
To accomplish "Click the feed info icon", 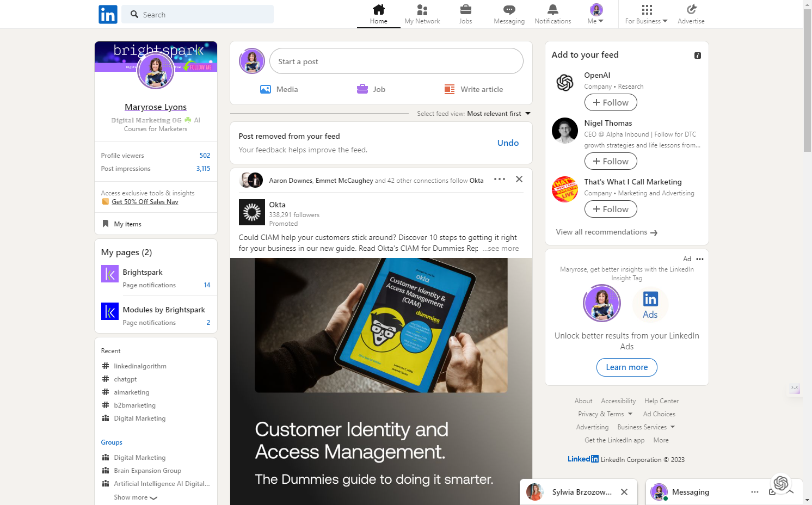I will coord(698,56).
